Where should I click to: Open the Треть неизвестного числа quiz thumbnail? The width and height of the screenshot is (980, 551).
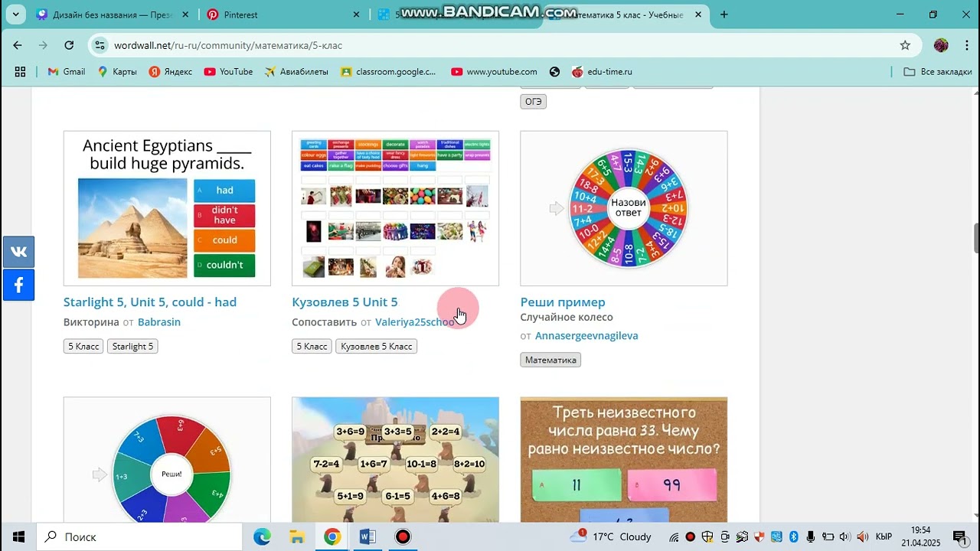coord(624,460)
